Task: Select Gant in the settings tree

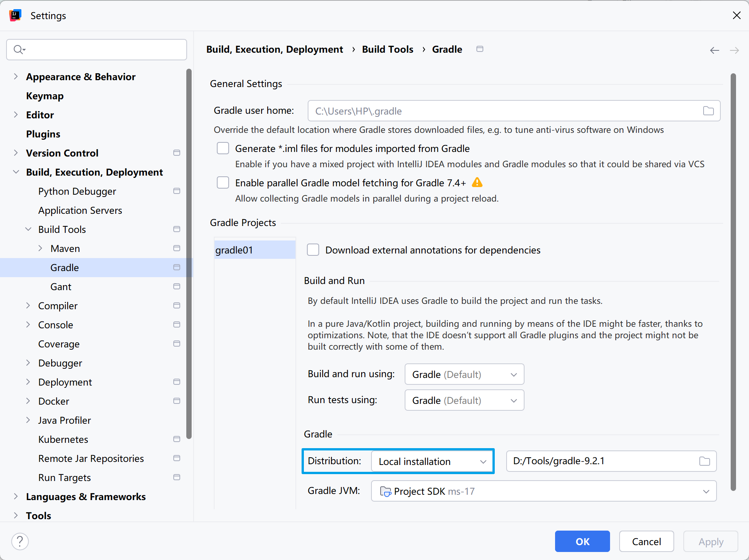Action: tap(61, 287)
